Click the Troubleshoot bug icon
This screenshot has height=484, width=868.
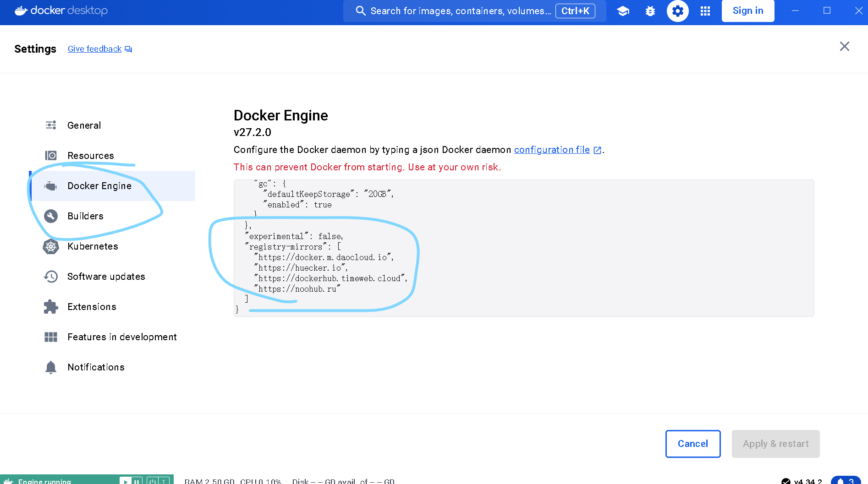[650, 11]
